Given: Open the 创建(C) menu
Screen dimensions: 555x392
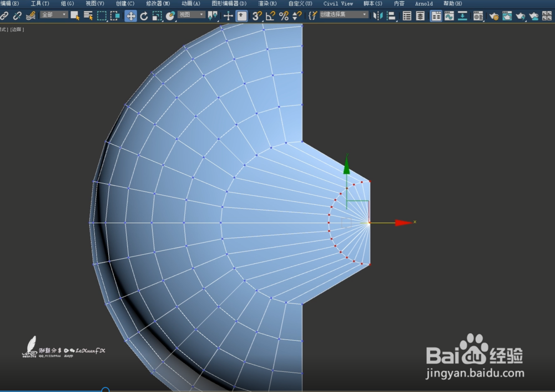Looking at the screenshot, I should [x=125, y=3].
